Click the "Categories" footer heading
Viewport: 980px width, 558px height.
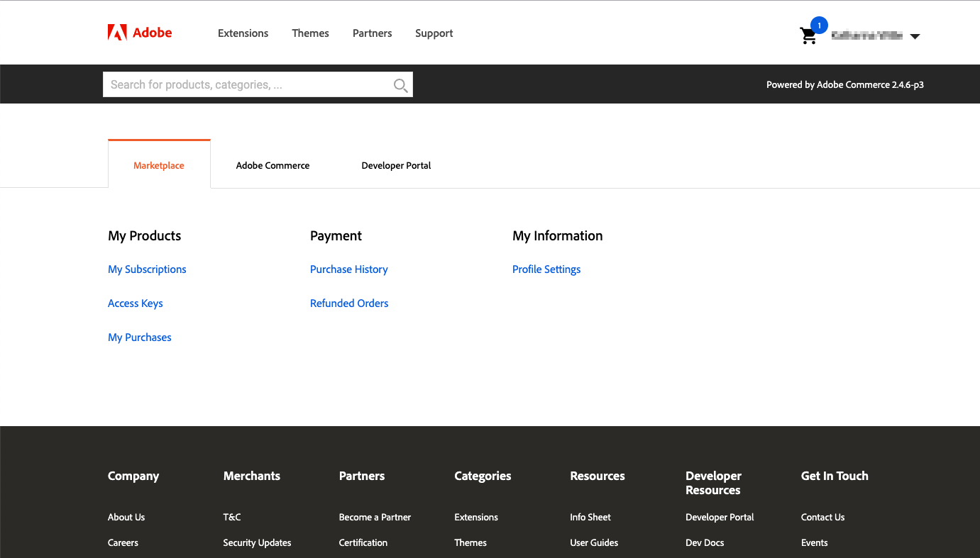tap(483, 476)
